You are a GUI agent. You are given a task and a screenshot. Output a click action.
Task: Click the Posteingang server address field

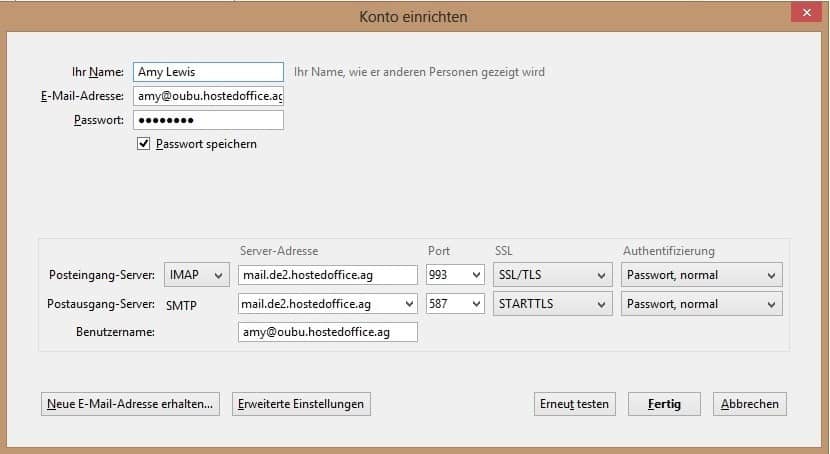pos(328,275)
